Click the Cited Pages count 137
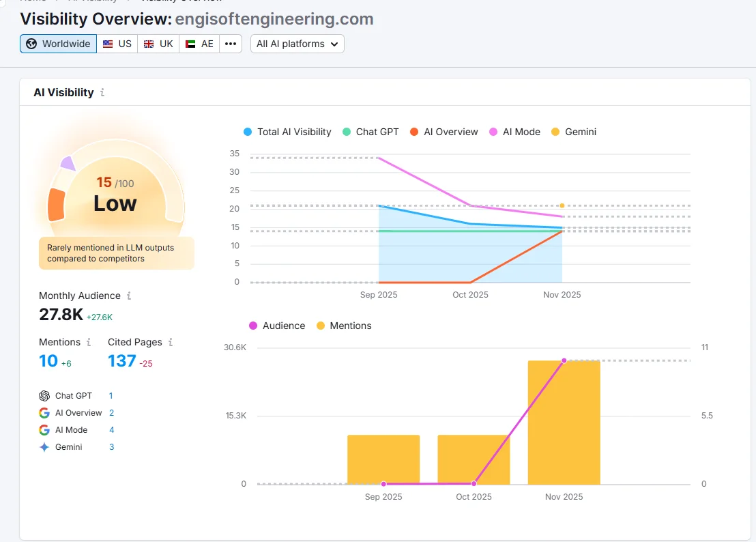Image resolution: width=756 pixels, height=542 pixels. coord(122,361)
